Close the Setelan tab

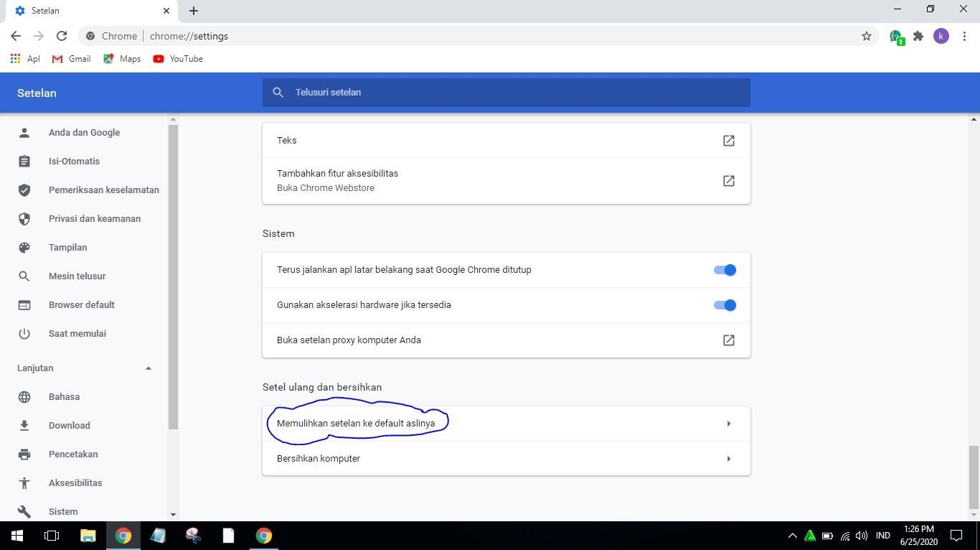166,11
